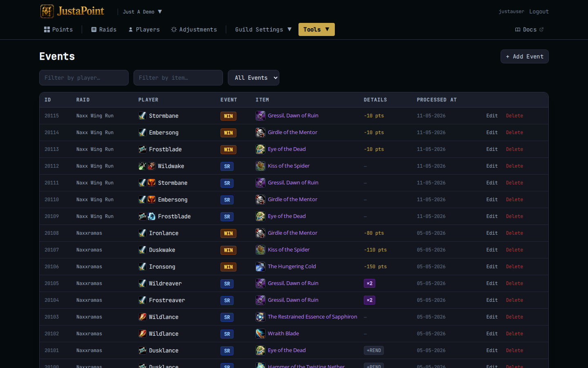Click Wildlance class icon in row 20103

[x=142, y=317]
